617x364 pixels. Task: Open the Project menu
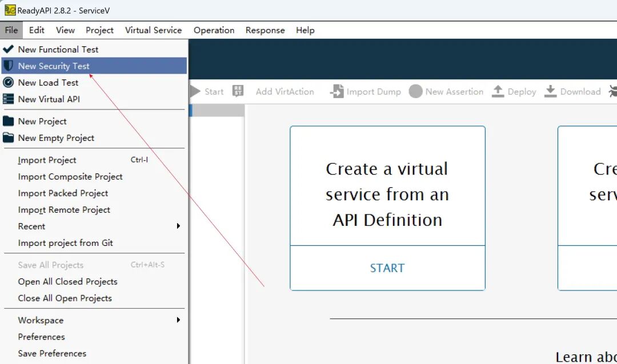coord(99,30)
